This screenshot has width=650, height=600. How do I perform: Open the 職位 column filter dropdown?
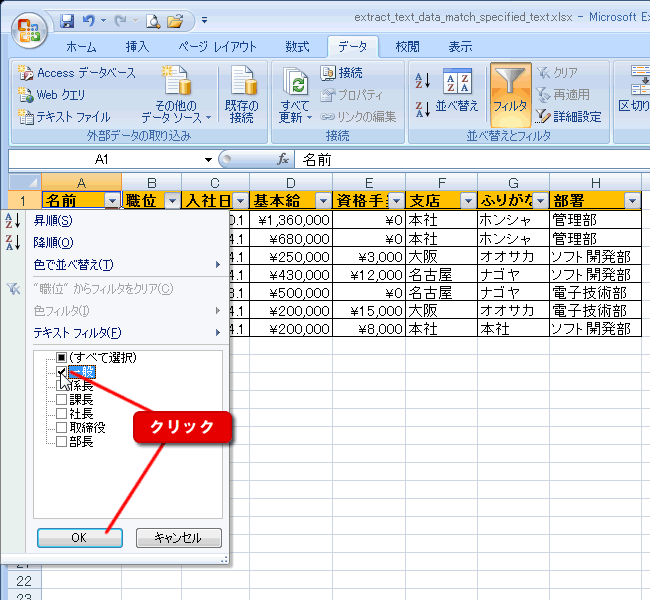(171, 201)
